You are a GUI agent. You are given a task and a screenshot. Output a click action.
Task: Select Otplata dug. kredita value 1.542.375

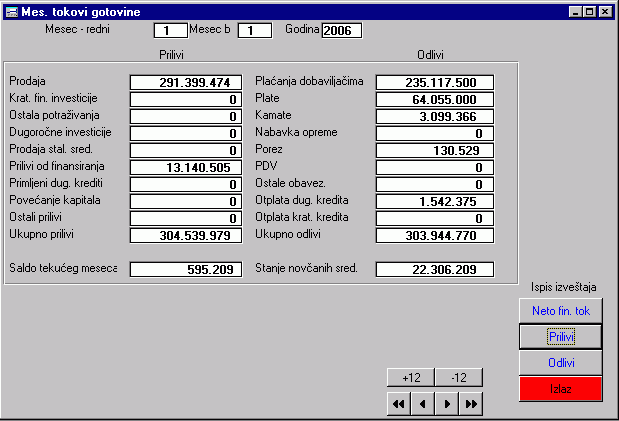(x=435, y=201)
